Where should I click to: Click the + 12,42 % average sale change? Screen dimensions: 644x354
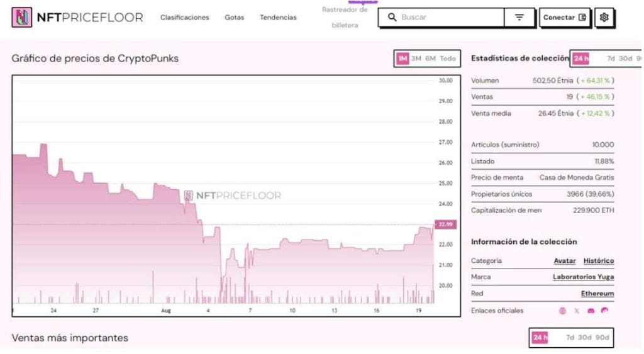595,113
